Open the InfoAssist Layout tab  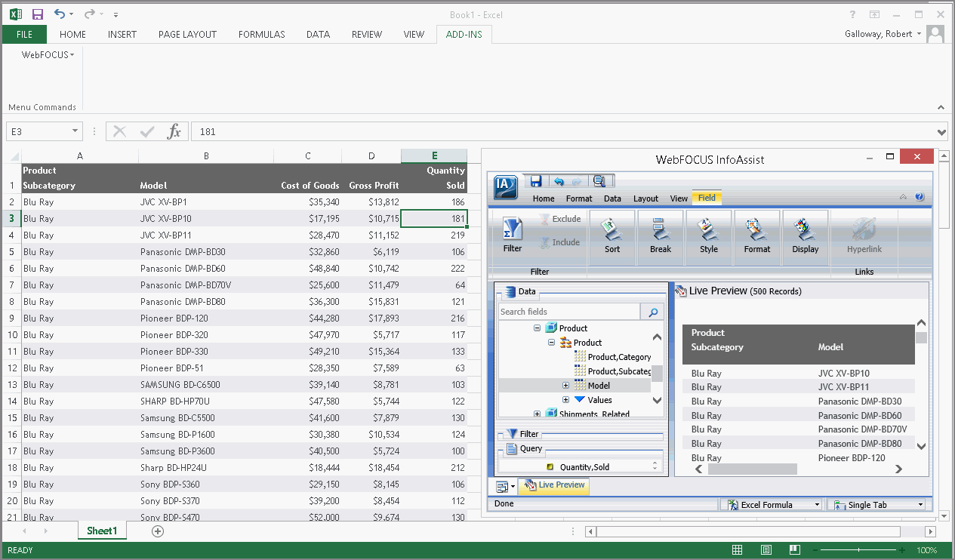click(x=645, y=198)
